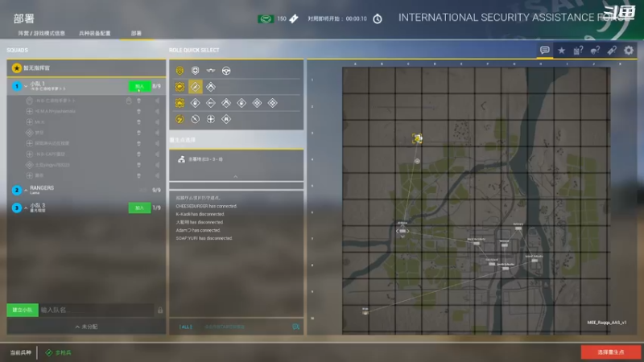
Task: Toggle the squad lock icon beside name field
Action: pos(160,310)
